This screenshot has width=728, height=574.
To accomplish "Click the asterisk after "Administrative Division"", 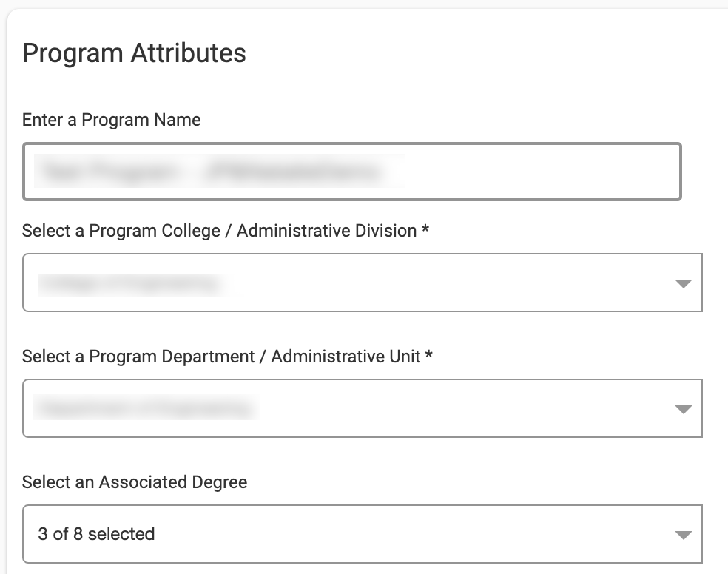I will click(x=425, y=231).
